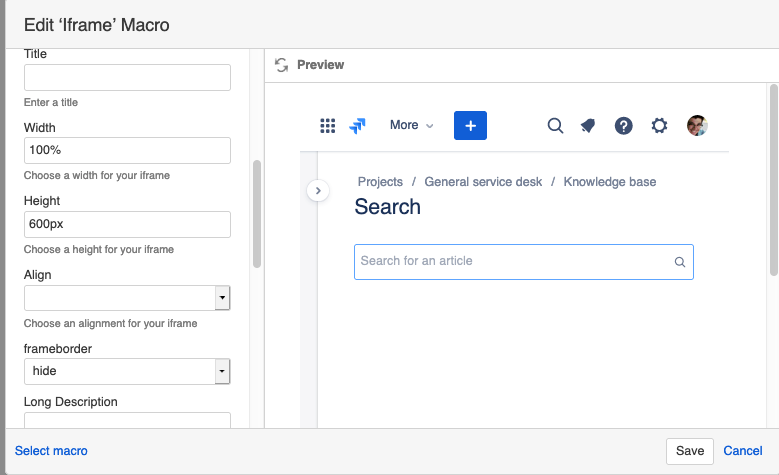Click the search magnifier in top bar
The image size is (779, 475).
point(555,126)
